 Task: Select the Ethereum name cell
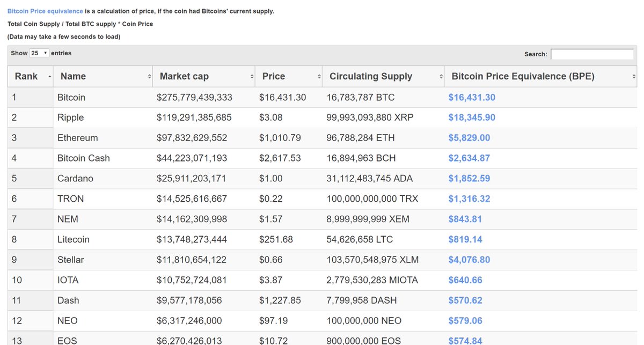pyautogui.click(x=103, y=138)
